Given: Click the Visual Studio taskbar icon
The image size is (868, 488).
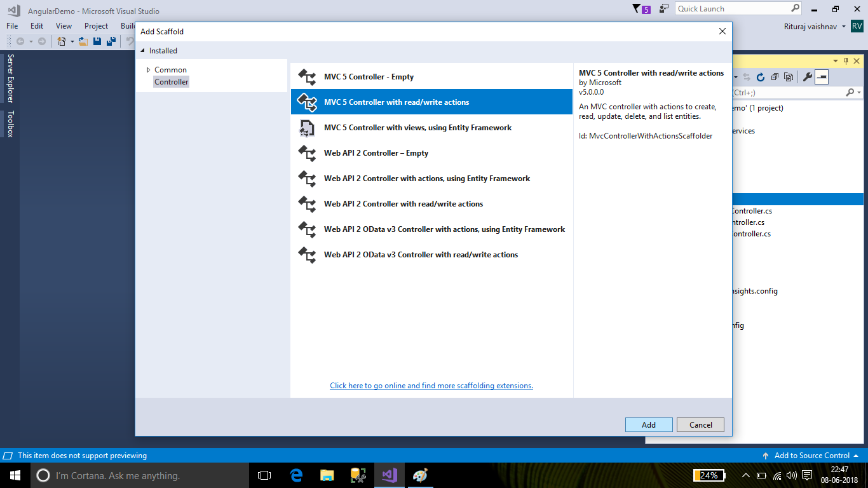Looking at the screenshot, I should click(x=389, y=475).
